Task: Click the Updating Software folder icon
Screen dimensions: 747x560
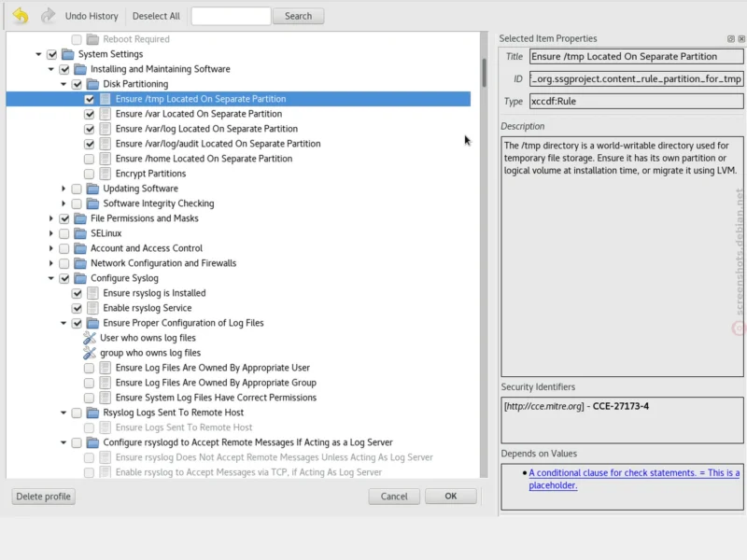Action: point(92,189)
